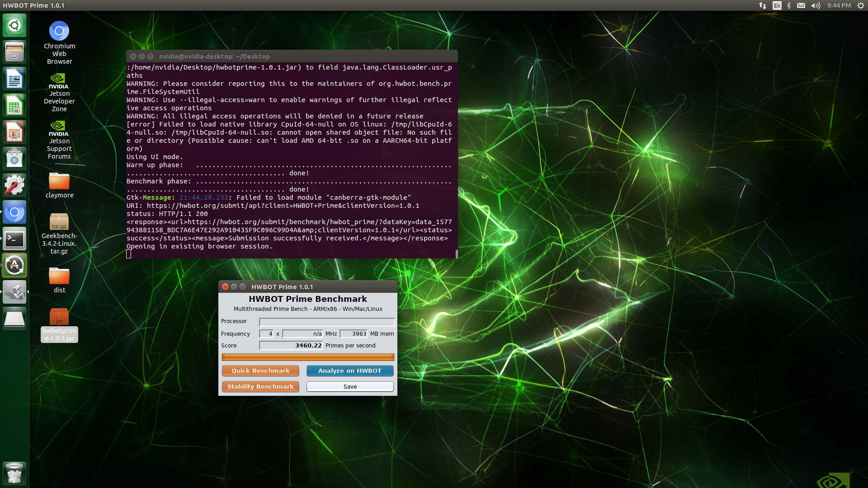Close the HWBOT Prime 1.0.1 window
This screenshot has width=868, height=488.
click(x=225, y=286)
